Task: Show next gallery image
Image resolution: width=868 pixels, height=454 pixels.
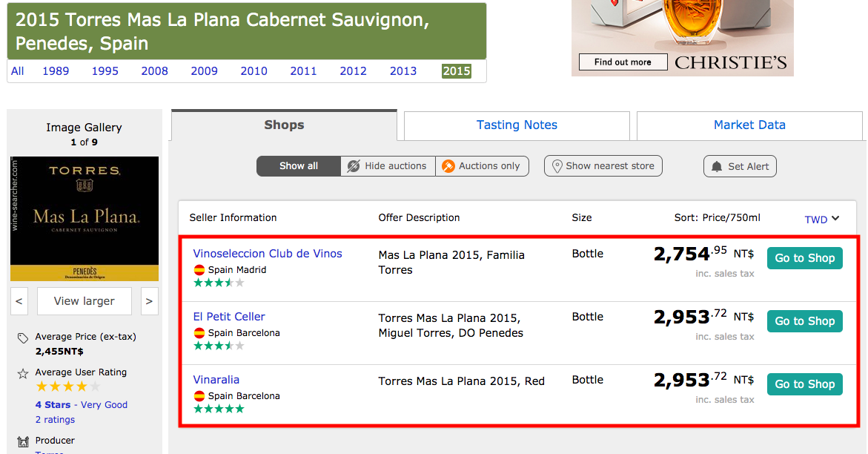Action: click(x=150, y=301)
